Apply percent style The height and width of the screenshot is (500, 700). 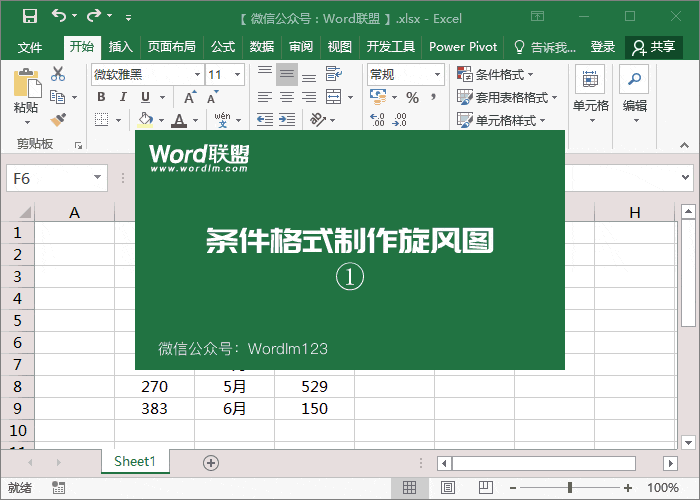pyautogui.click(x=412, y=97)
